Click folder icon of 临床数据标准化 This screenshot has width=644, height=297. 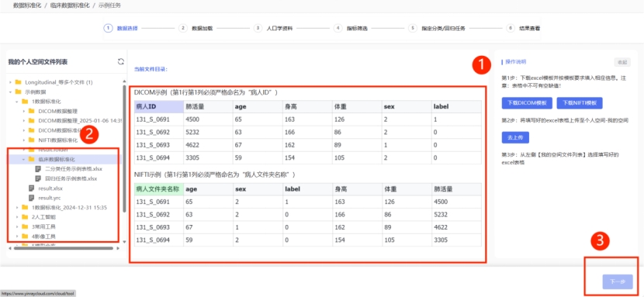31,159
